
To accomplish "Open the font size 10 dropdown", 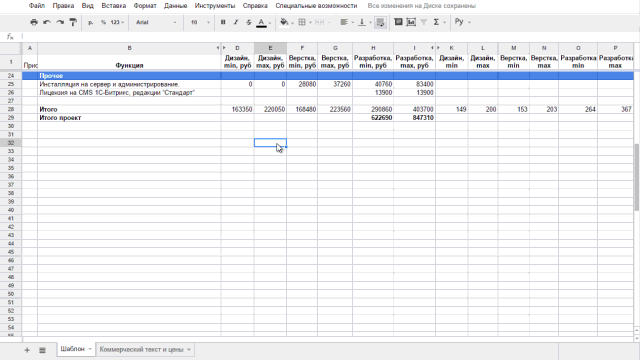I will (200, 22).
